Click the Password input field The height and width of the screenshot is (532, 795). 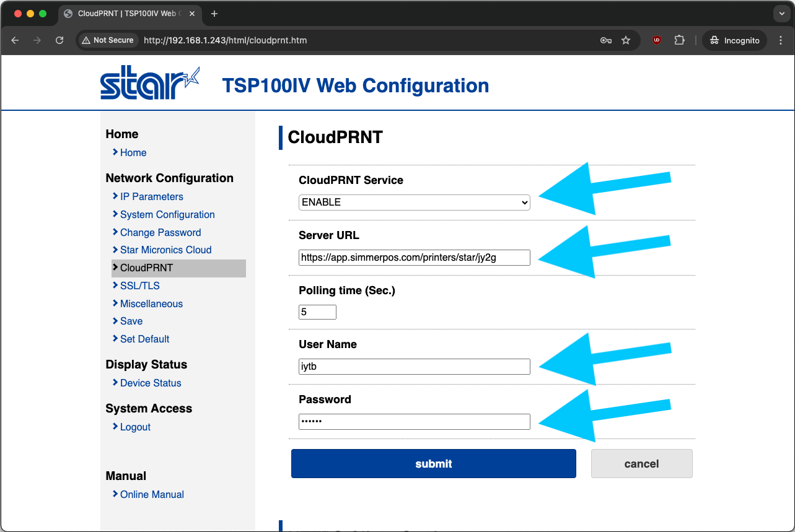point(415,422)
